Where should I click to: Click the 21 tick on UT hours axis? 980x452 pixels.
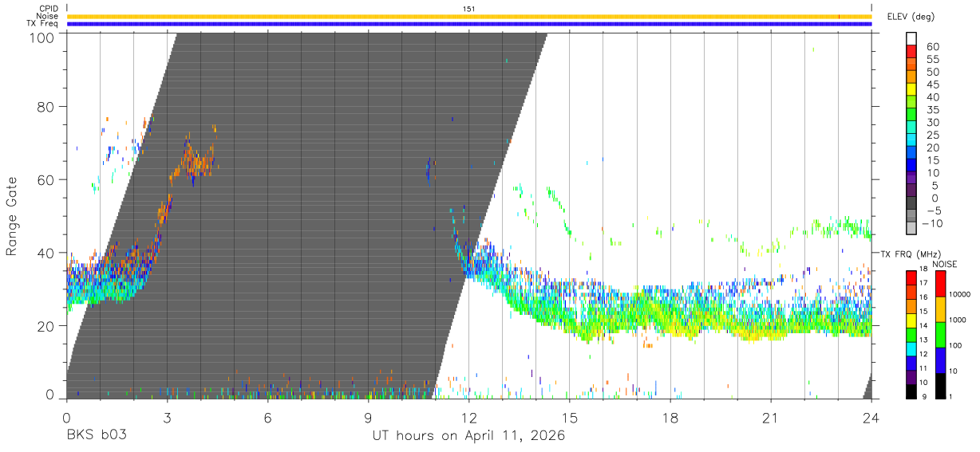pos(771,418)
